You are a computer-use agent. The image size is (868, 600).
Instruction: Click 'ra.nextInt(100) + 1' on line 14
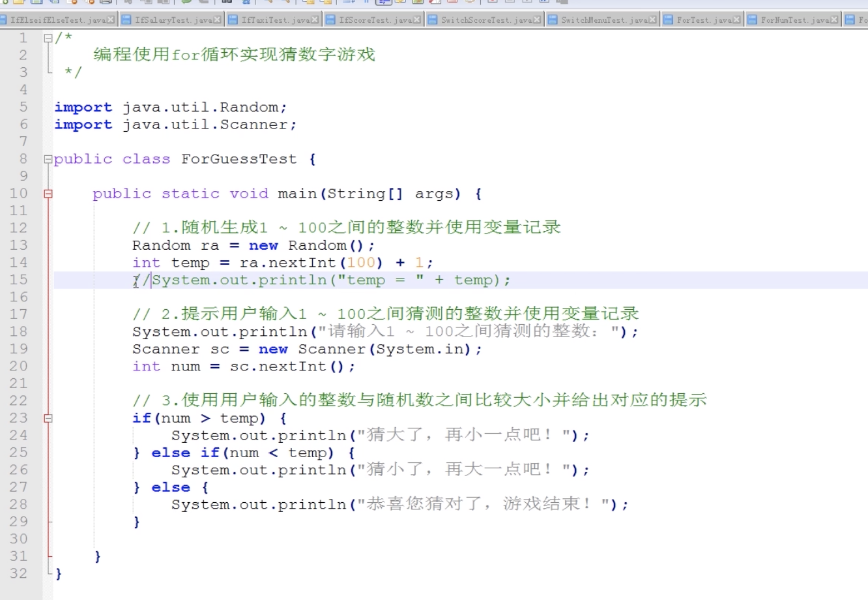(332, 263)
